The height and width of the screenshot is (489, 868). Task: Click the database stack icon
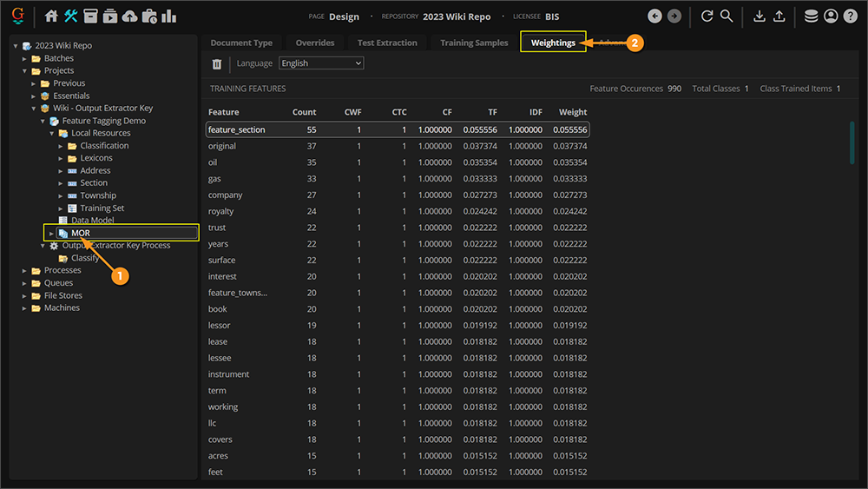811,17
